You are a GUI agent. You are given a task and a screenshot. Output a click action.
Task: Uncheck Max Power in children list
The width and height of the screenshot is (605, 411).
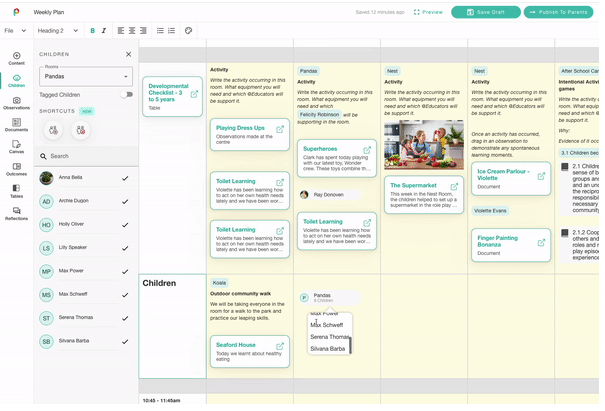pos(125,272)
